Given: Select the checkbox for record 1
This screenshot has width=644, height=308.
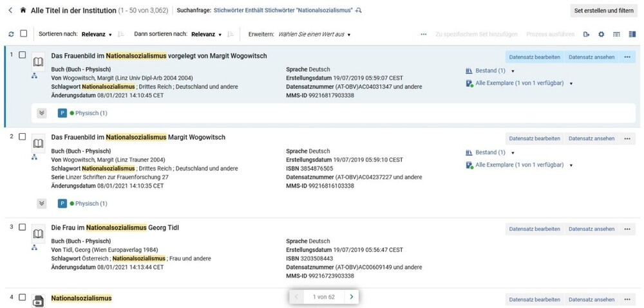Looking at the screenshot, I should [x=23, y=55].
